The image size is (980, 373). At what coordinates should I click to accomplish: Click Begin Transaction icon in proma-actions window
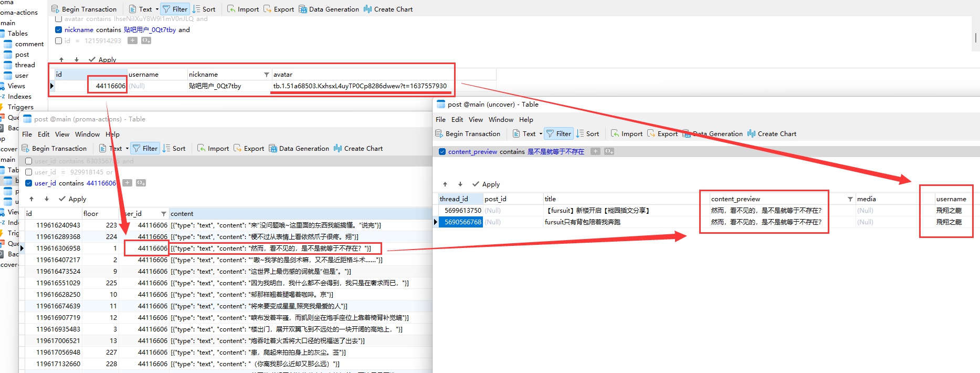pyautogui.click(x=26, y=149)
